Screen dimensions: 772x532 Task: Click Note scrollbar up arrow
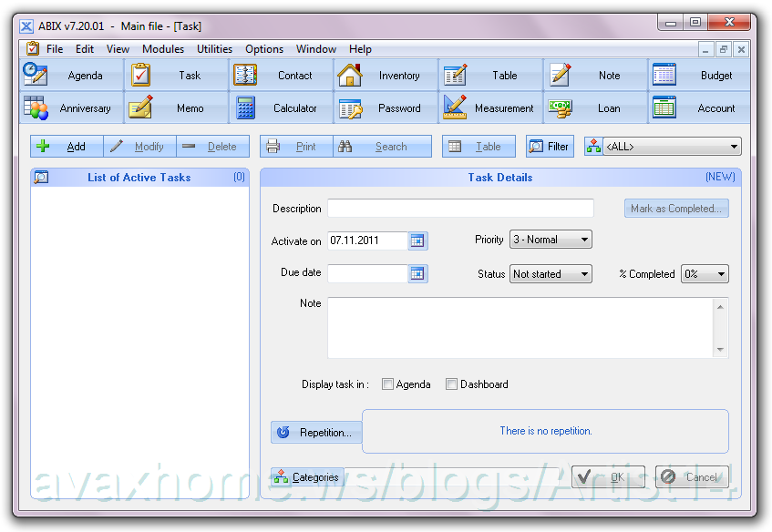pos(720,307)
